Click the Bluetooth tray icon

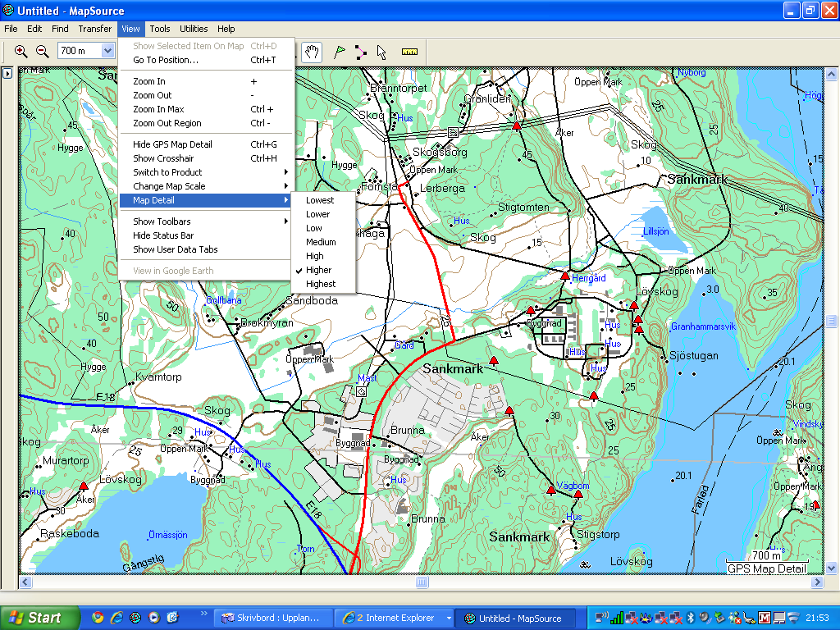(691, 619)
